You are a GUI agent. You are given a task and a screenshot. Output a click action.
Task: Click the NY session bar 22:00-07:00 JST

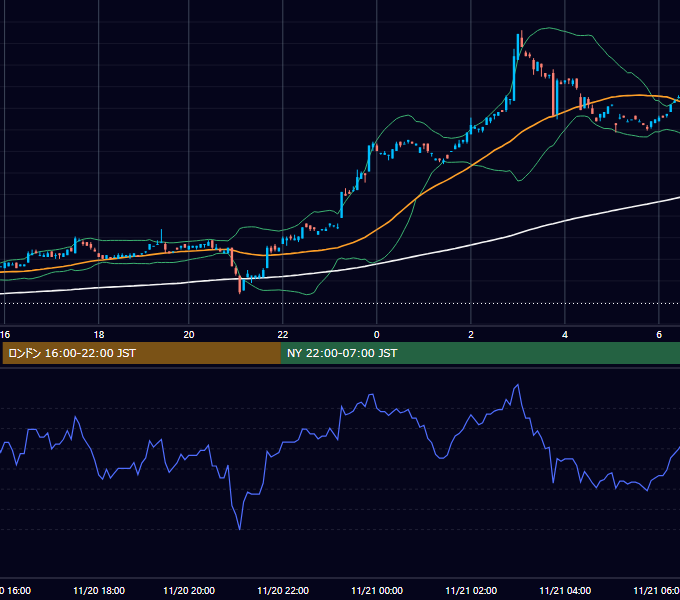click(x=480, y=353)
